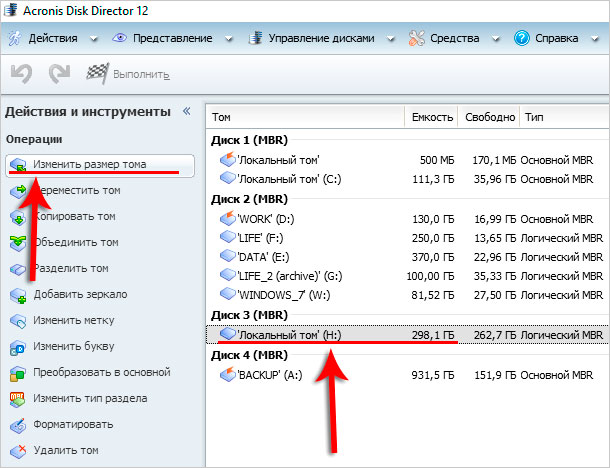This screenshot has width=610, height=468.
Task: Click the Диск 2 (MBR) group header
Action: point(249,199)
